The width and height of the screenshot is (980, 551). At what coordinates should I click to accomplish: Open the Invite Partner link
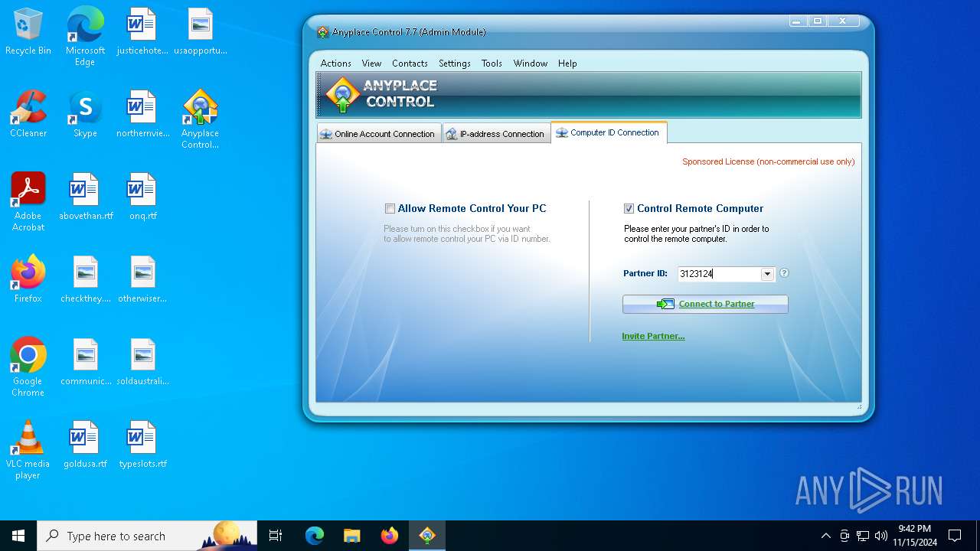(x=653, y=336)
